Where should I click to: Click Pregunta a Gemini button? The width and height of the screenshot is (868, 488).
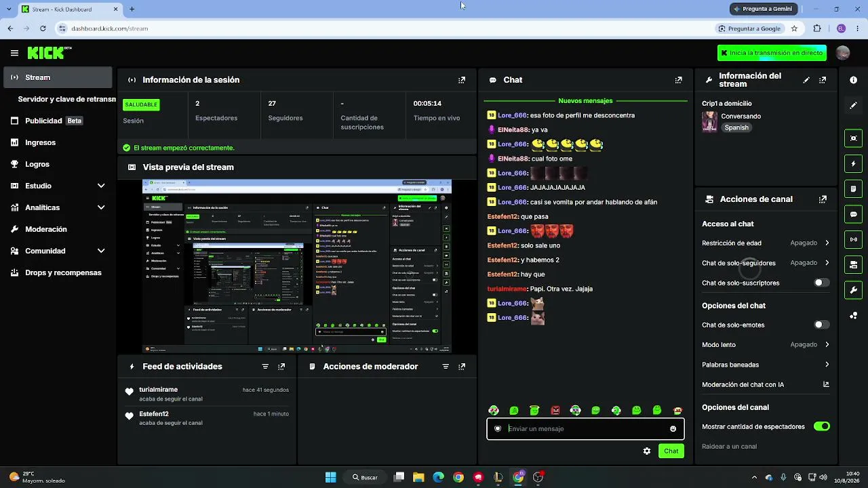762,9
